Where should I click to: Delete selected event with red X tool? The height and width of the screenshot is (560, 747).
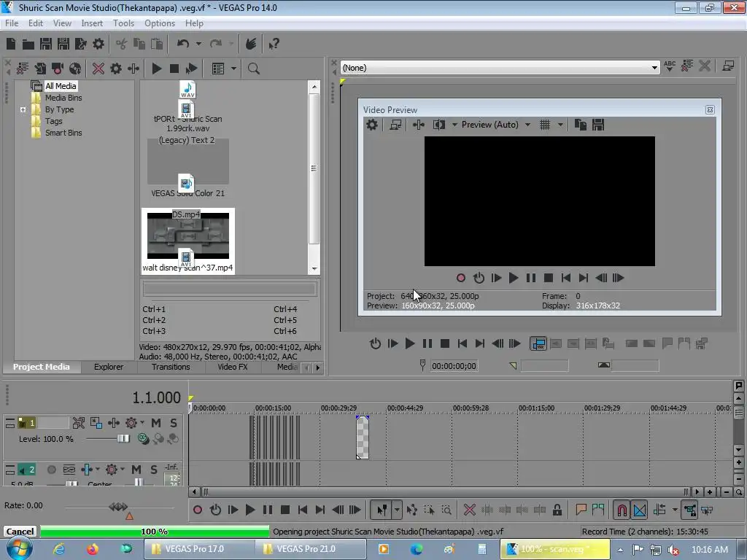tap(469, 510)
